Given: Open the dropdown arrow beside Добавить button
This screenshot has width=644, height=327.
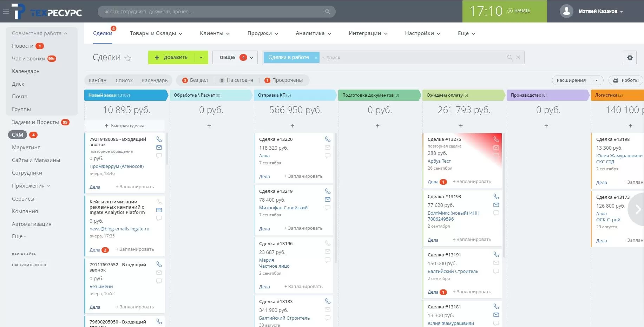Looking at the screenshot, I should pyautogui.click(x=201, y=58).
